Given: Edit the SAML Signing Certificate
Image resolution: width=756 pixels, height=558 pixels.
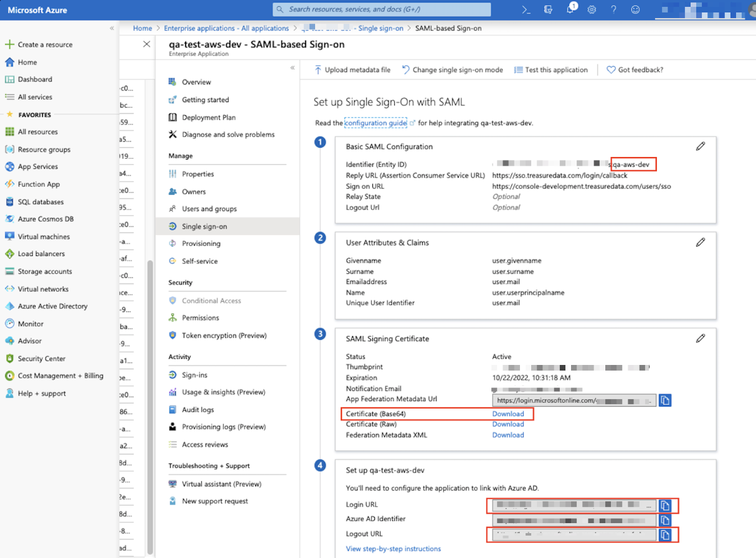Looking at the screenshot, I should pos(701,338).
